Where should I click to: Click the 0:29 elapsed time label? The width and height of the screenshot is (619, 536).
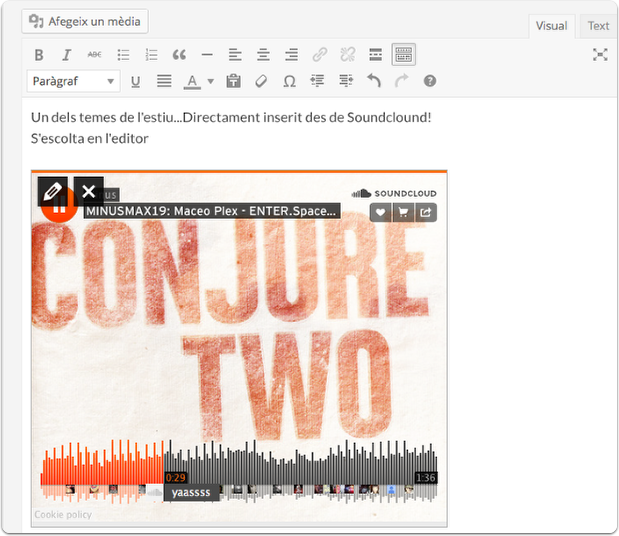[176, 478]
